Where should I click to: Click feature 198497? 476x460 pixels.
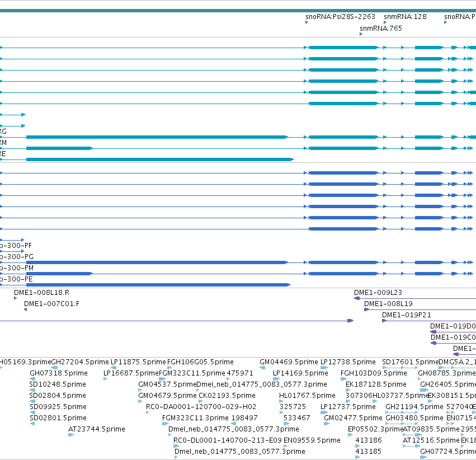[x=244, y=418]
